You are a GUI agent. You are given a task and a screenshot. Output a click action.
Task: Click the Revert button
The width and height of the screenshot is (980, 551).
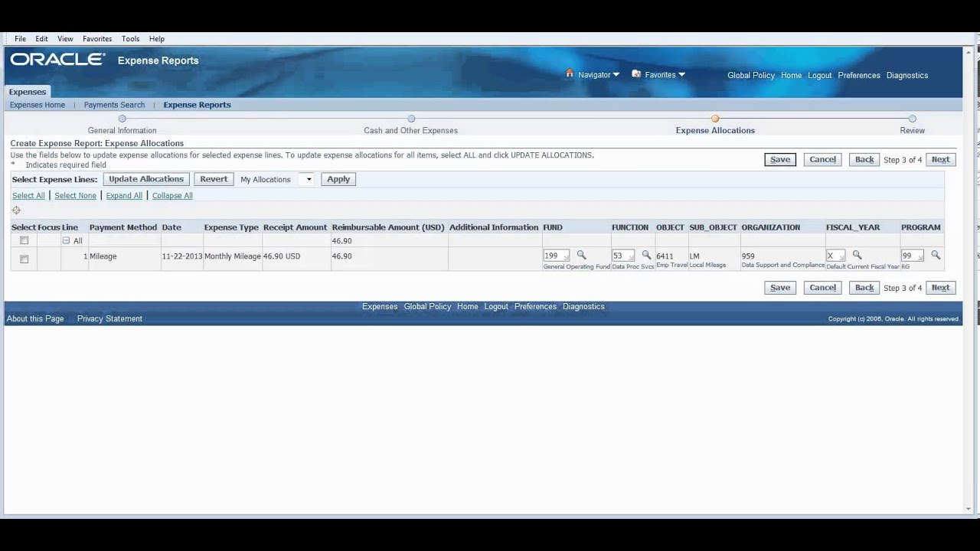[x=214, y=179]
